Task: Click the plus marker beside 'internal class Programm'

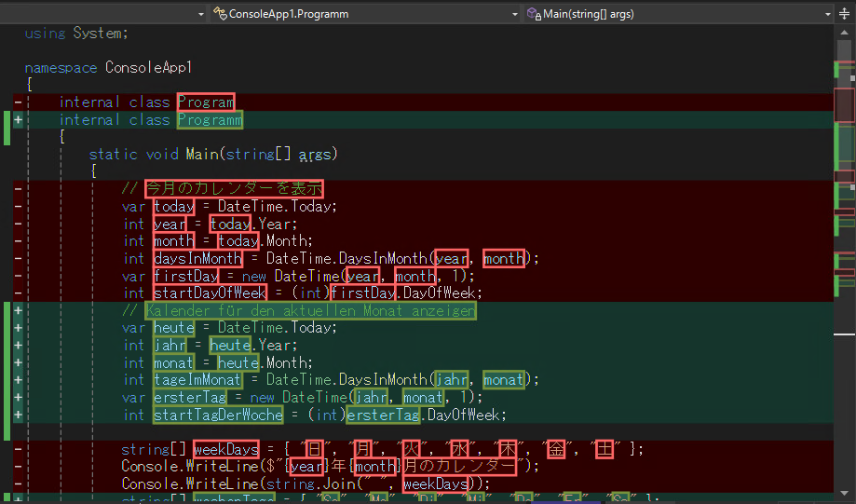Action: (18, 120)
